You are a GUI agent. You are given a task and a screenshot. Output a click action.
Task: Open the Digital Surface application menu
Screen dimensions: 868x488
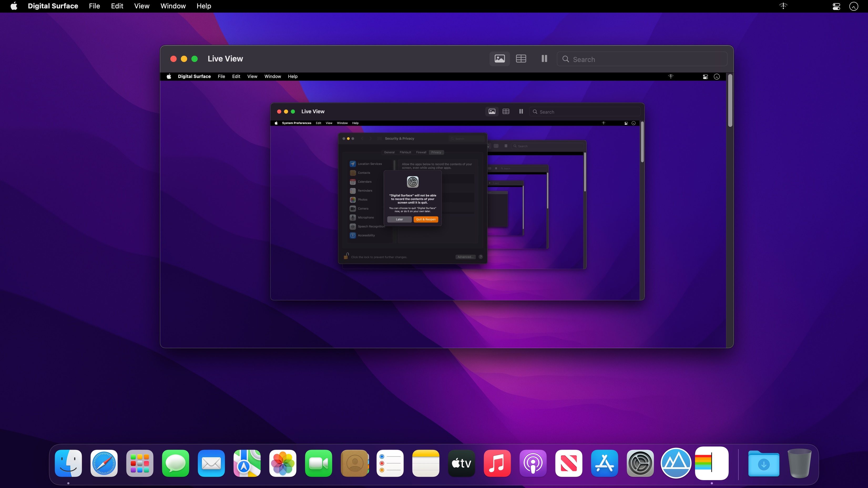click(x=53, y=6)
